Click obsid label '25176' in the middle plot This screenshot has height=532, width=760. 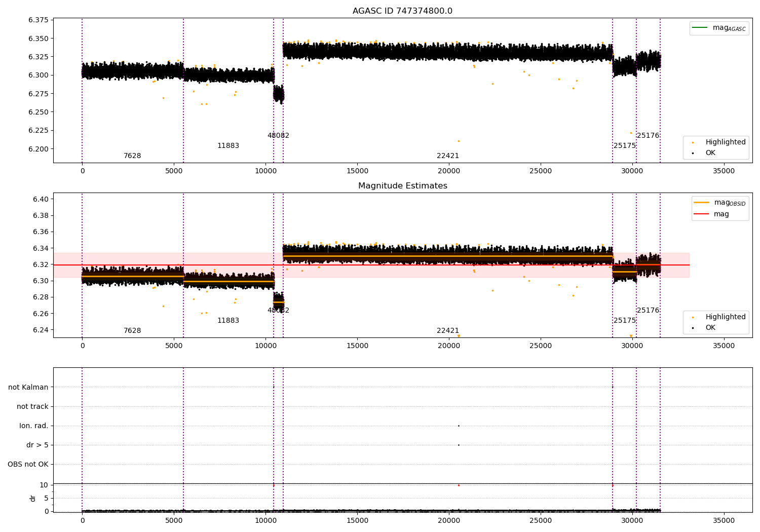click(x=648, y=310)
